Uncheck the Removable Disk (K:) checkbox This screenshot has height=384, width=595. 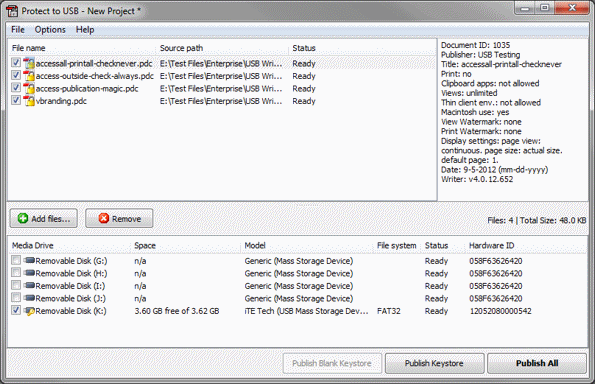(16, 310)
